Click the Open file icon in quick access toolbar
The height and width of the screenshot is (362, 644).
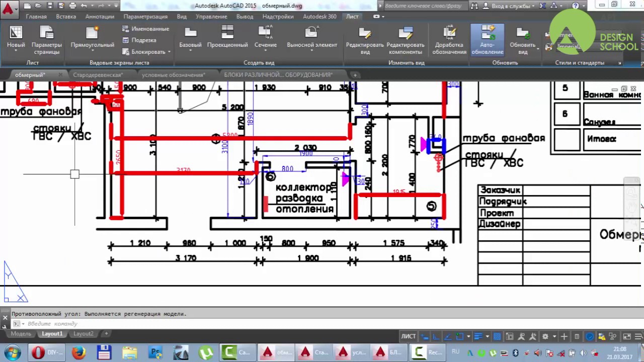pyautogui.click(x=38, y=6)
